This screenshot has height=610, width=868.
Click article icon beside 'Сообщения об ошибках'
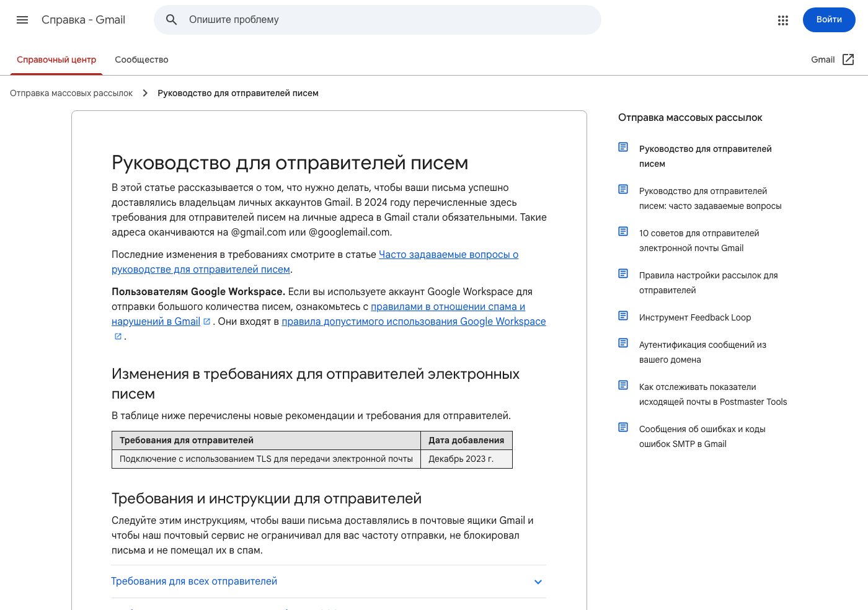623,427
